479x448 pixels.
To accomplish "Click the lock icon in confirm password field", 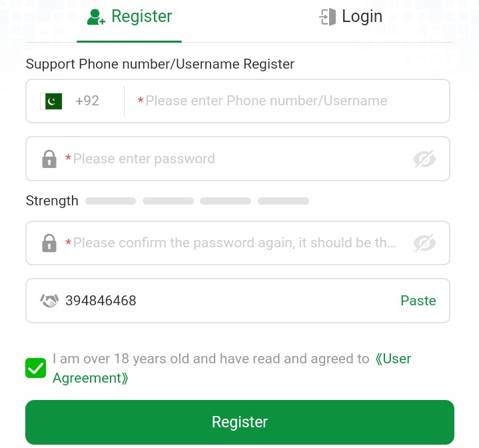I will click(49, 243).
